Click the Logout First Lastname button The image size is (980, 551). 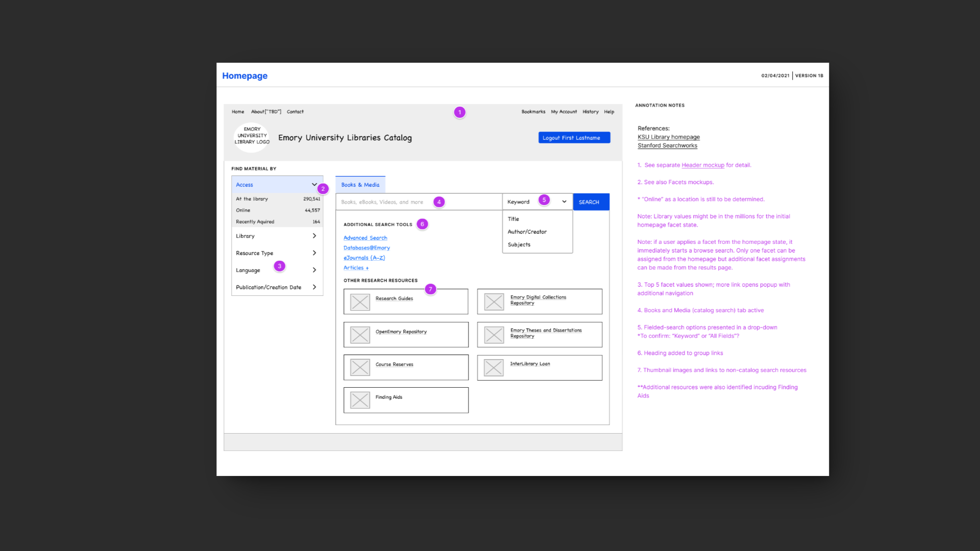pos(574,138)
